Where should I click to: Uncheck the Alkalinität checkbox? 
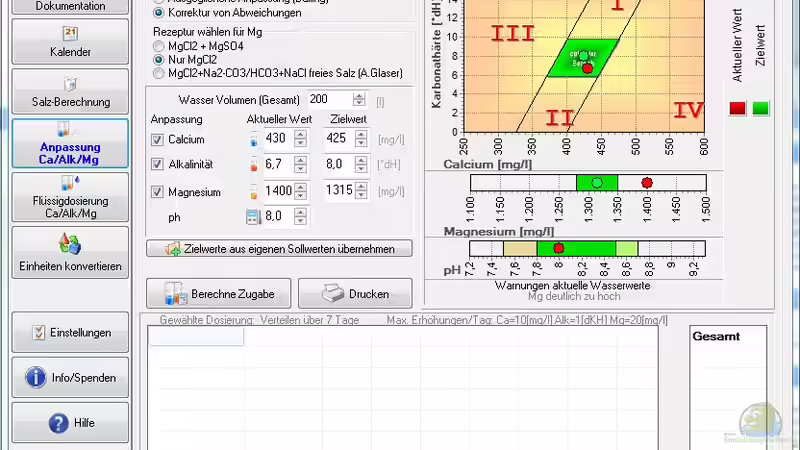pyautogui.click(x=156, y=164)
